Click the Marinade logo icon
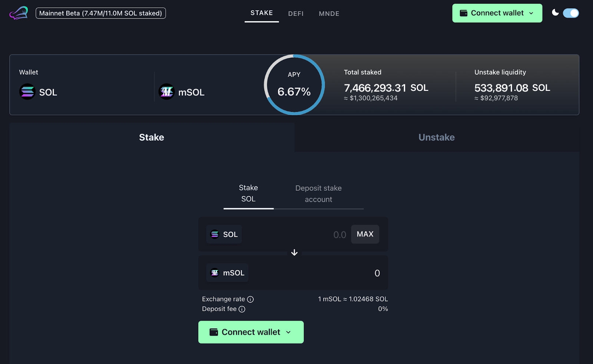Viewport: 593px width, 364px height. point(19,13)
